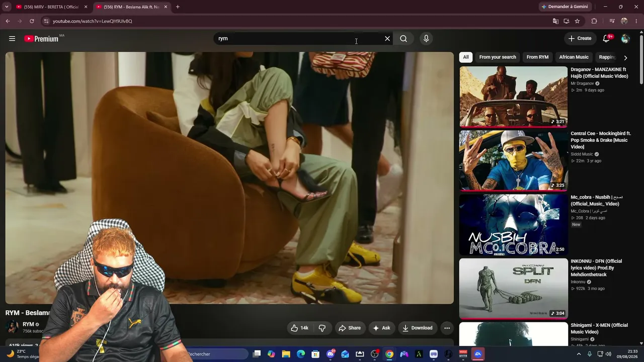
Task: Bookmark this page with the star icon
Action: (x=577, y=21)
